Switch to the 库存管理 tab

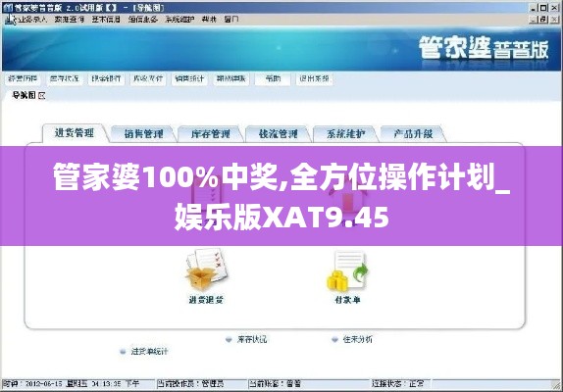211,134
